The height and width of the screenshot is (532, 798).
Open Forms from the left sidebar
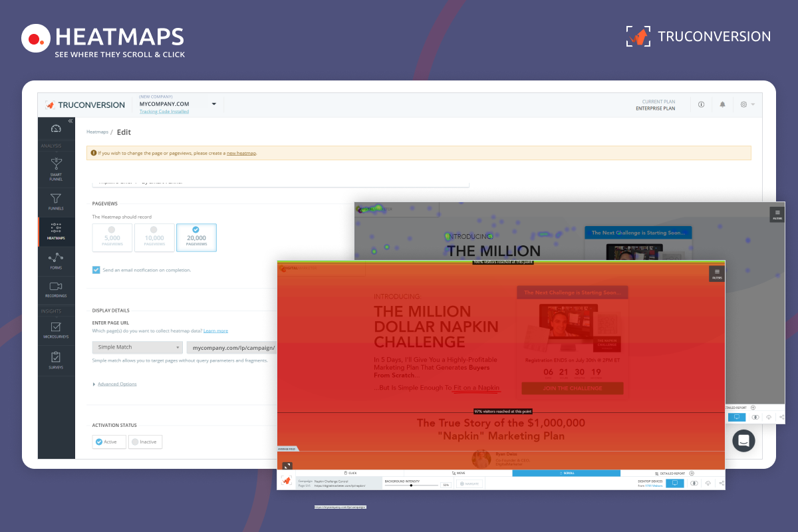(57, 261)
